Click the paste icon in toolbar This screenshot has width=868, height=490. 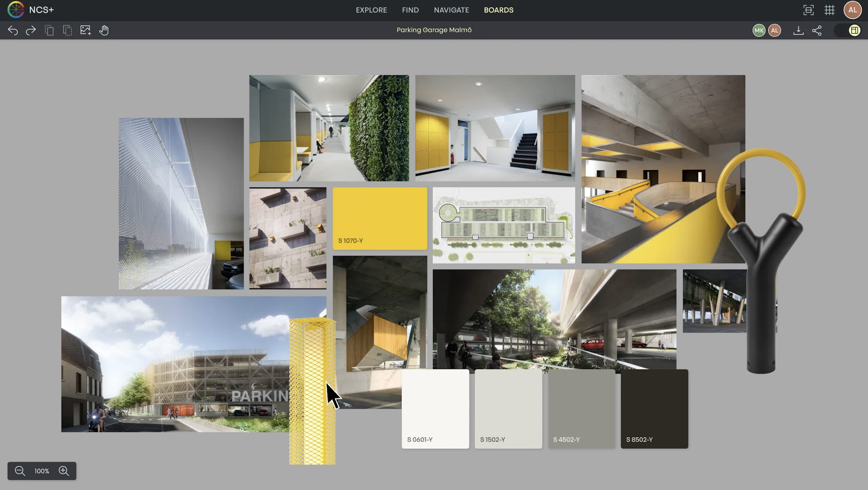(67, 30)
